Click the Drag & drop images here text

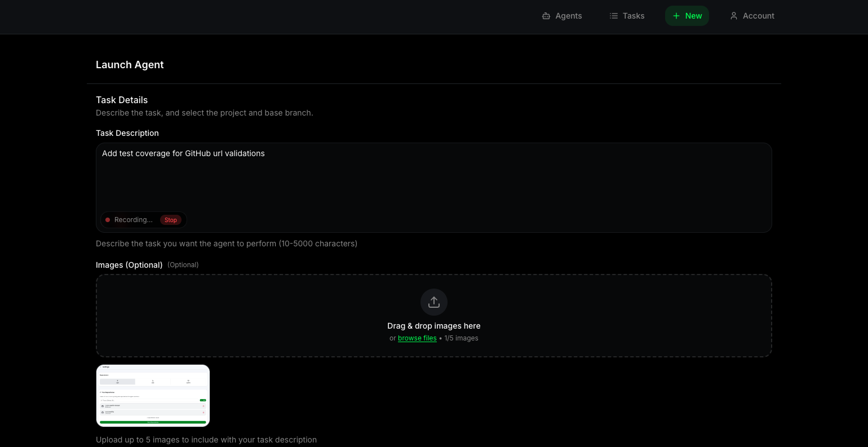point(433,326)
